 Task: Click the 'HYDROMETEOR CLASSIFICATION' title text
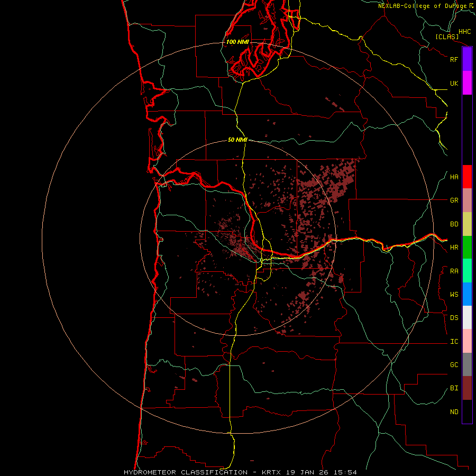pyautogui.click(x=186, y=472)
